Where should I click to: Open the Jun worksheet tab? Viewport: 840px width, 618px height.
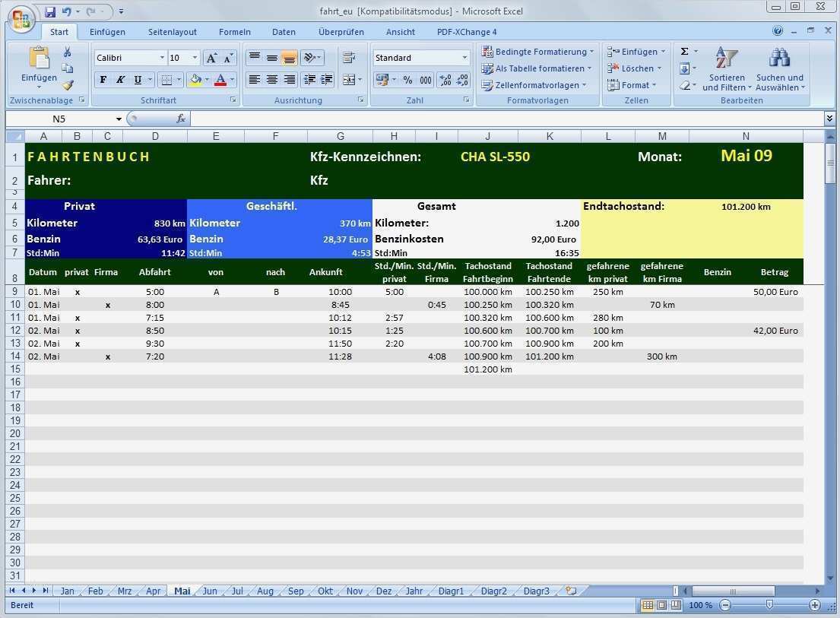click(x=210, y=591)
